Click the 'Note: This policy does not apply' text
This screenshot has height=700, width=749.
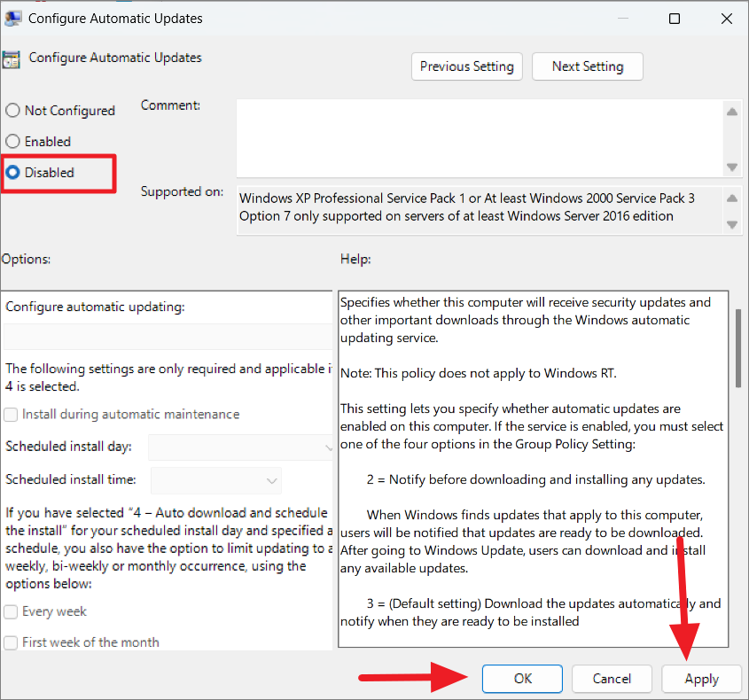478,373
